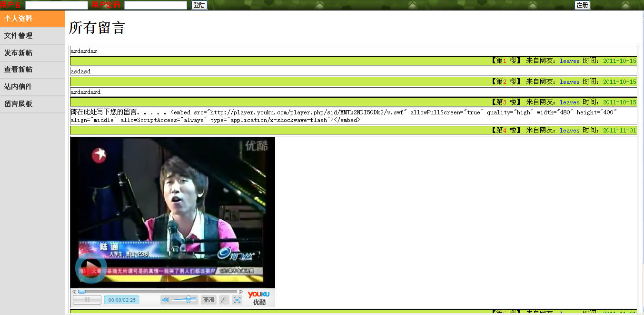Image resolution: width=644 pixels, height=315 pixels.
Task: Click the 注册 register button
Action: coord(583,5)
